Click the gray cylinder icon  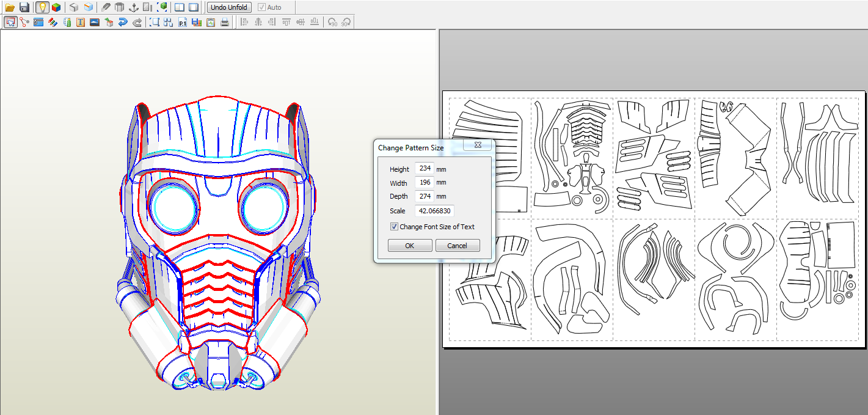[x=119, y=7]
